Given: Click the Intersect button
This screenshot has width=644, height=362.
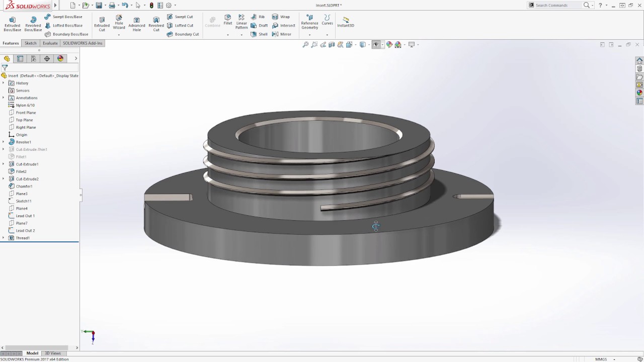Looking at the screenshot, I should 284,25.
